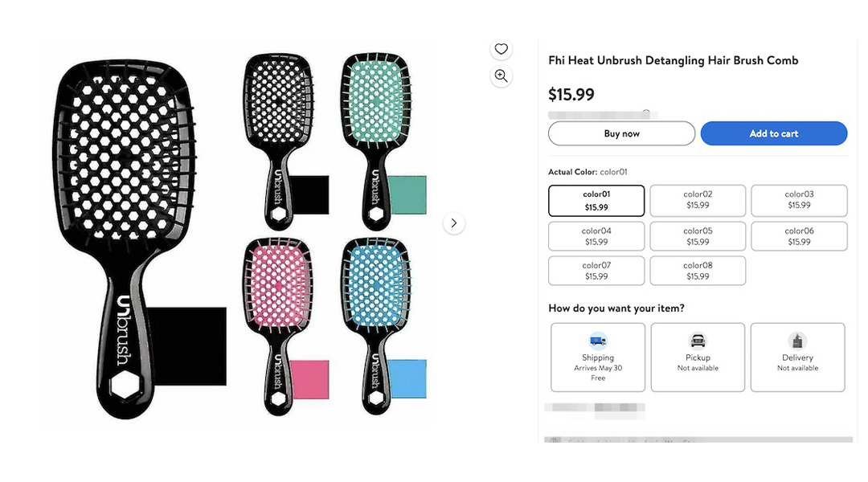Screen dimensions: 868x482
Task: Click the Delivery bag icon
Action: click(x=798, y=341)
